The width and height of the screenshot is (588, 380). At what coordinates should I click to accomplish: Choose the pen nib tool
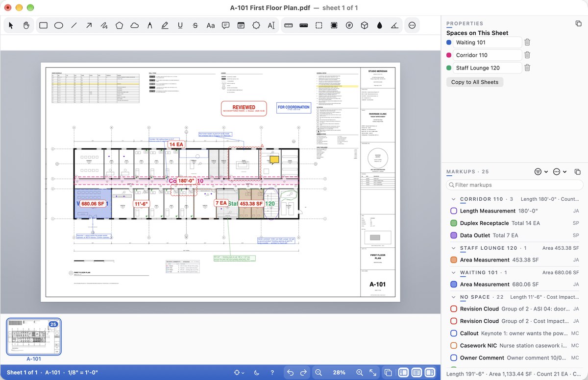coord(149,25)
